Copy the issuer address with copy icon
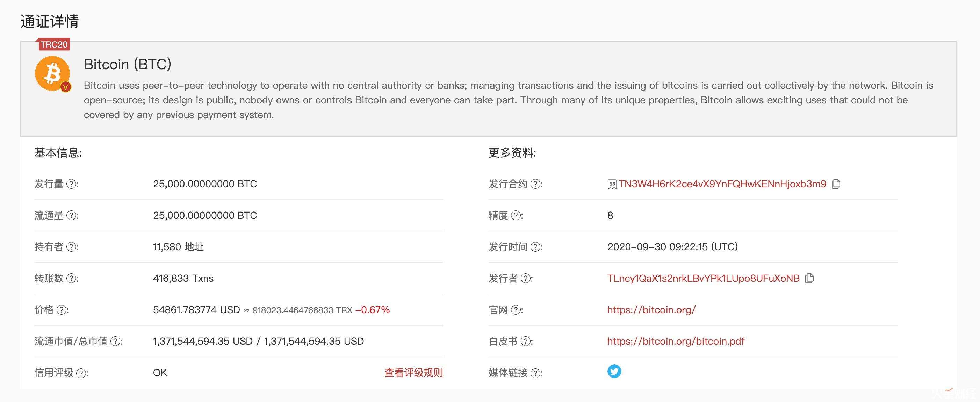980x402 pixels. tap(809, 278)
